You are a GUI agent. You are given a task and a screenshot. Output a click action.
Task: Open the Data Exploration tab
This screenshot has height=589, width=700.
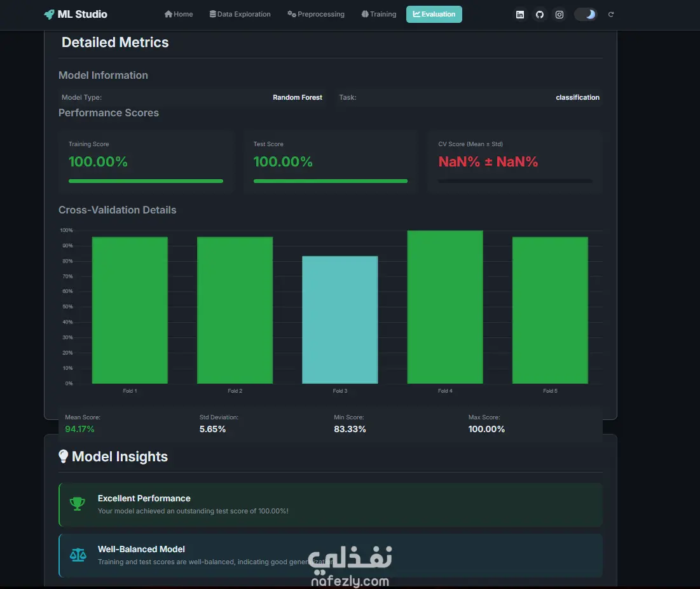tap(240, 14)
